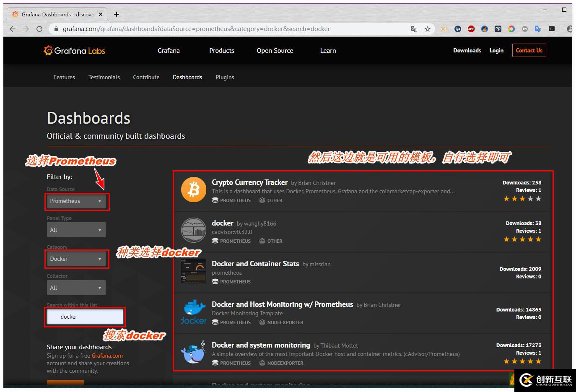Open a new browser tab with the plus icon
Screen dimensions: 576x392
117,14
